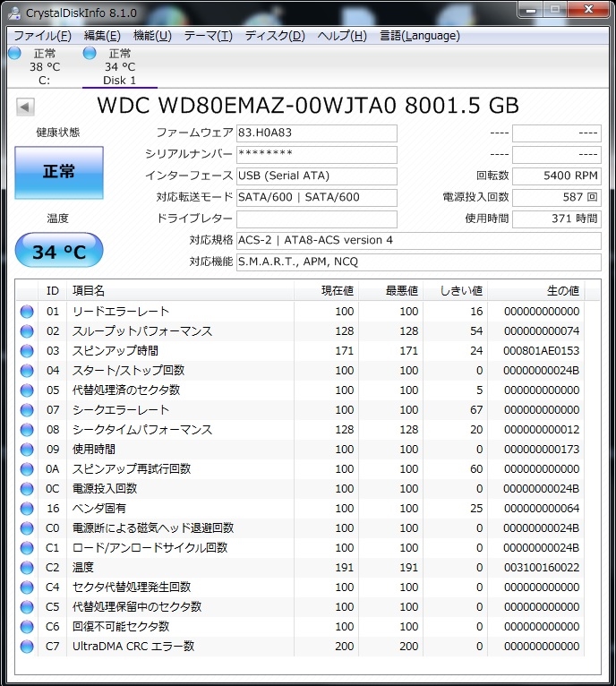The width and height of the screenshot is (616, 686).
Task: Click threshold value 67 in シークエラーレート row
Action: click(476, 410)
